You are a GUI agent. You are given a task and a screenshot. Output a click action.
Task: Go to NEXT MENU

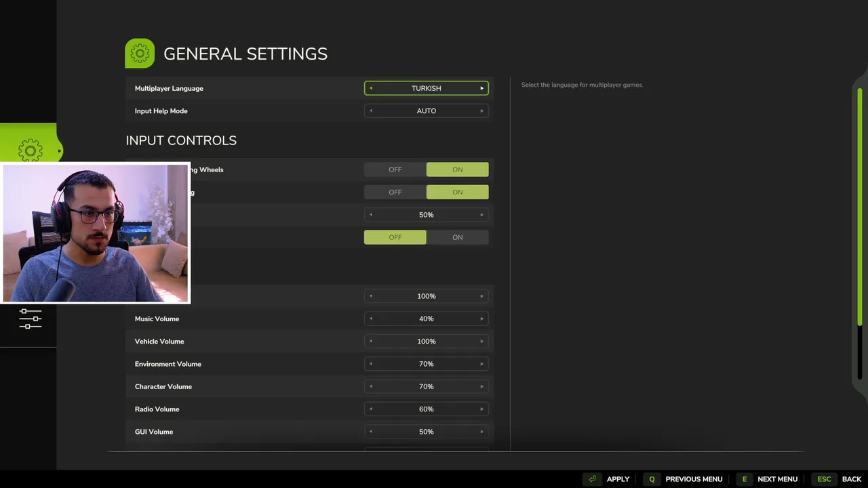coord(777,479)
